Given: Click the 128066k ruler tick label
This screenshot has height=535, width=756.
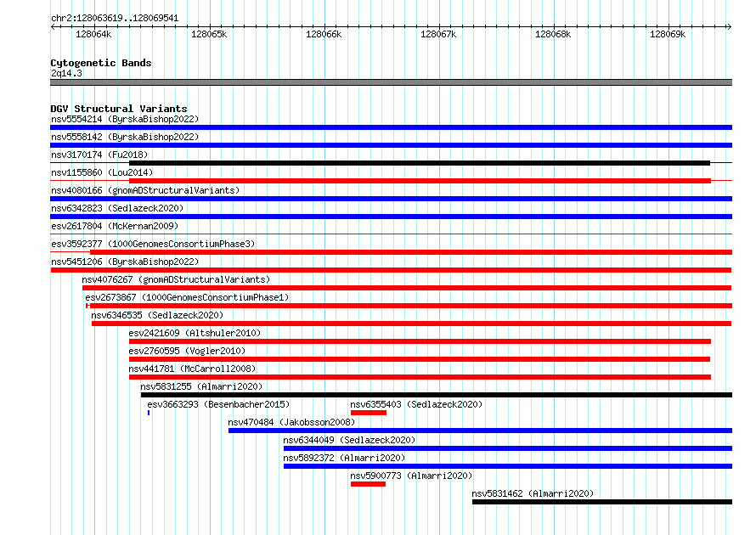Looking at the screenshot, I should 324,34.
